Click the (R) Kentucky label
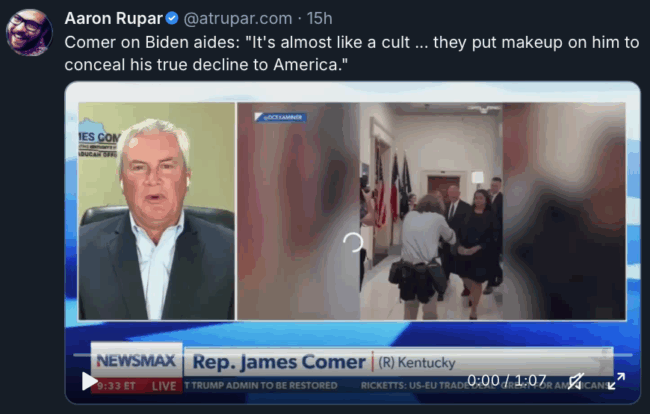 point(417,363)
